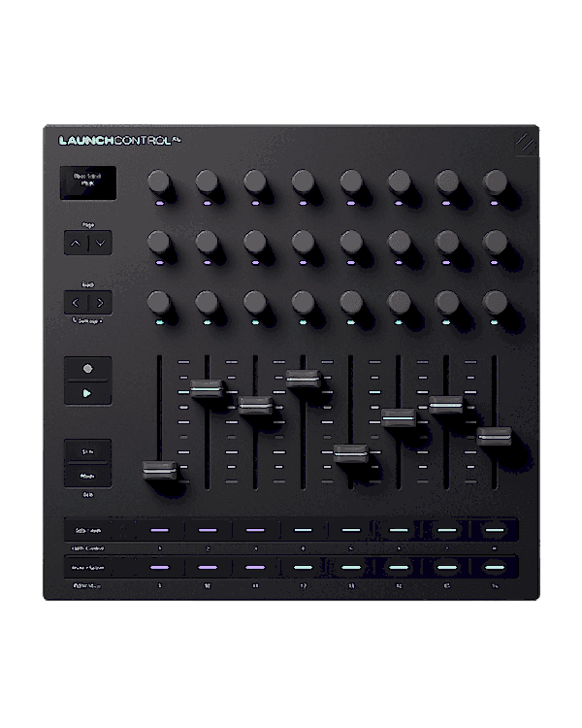582x728 pixels.
Task: Hit the round Record button
Action: [87, 369]
